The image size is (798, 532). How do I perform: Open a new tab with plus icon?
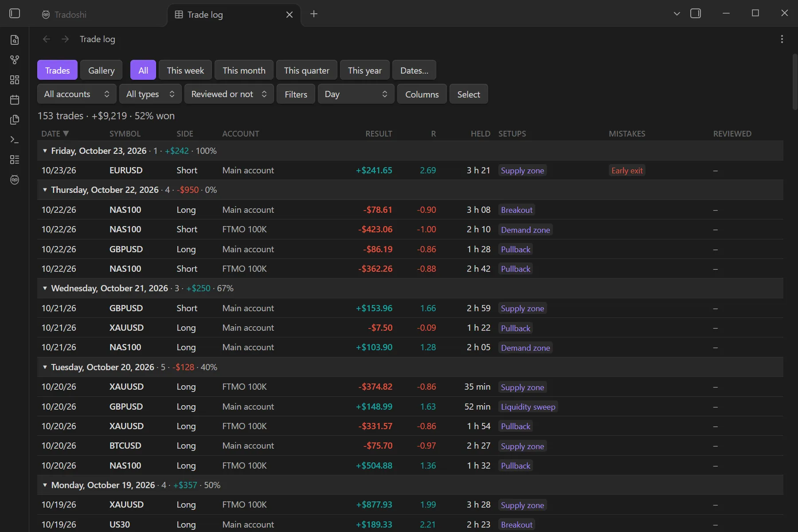point(314,14)
